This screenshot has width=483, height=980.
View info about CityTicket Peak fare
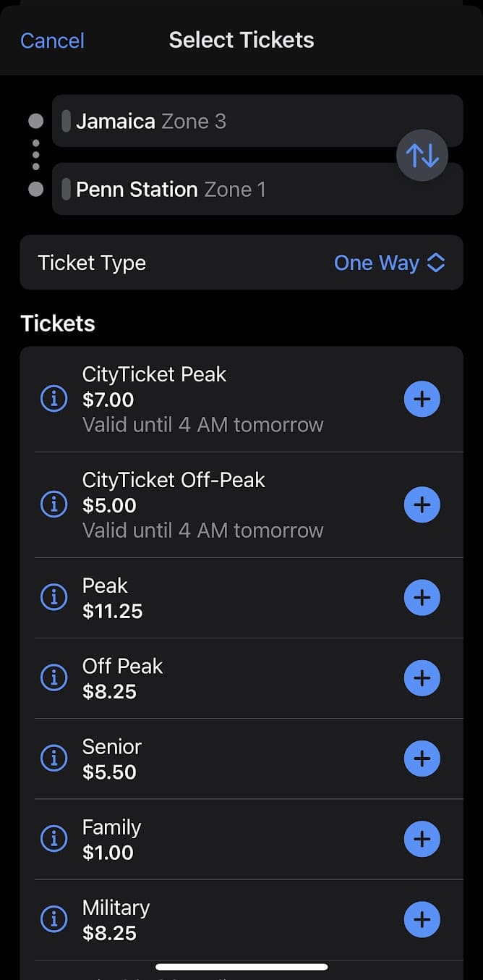tap(54, 399)
